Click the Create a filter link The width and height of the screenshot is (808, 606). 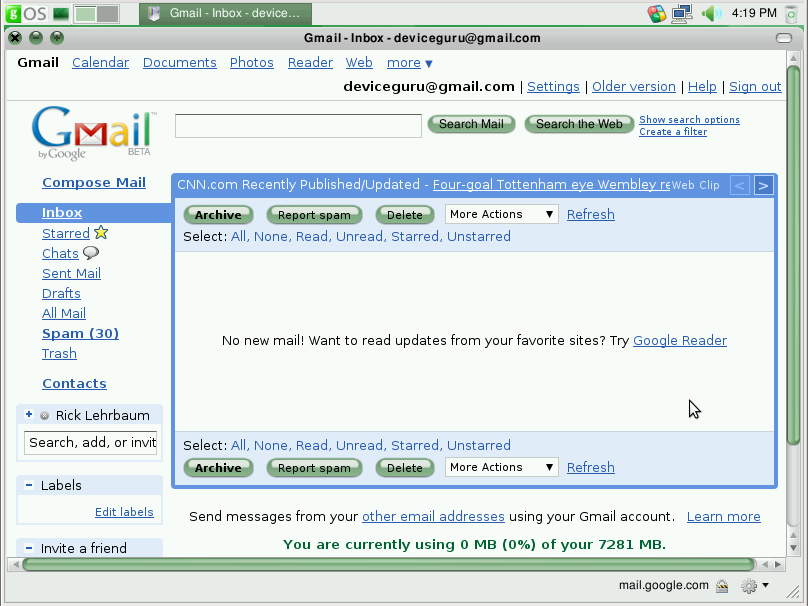(673, 132)
